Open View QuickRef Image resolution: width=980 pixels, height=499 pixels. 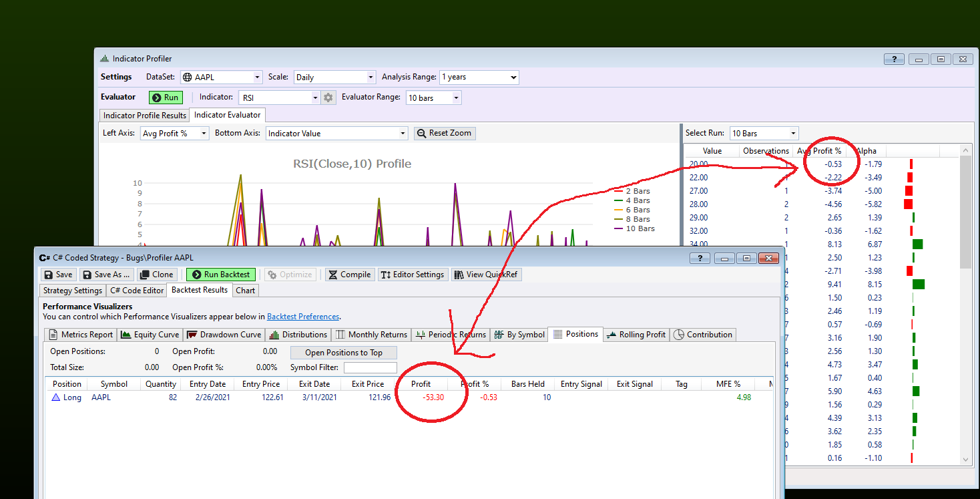486,274
